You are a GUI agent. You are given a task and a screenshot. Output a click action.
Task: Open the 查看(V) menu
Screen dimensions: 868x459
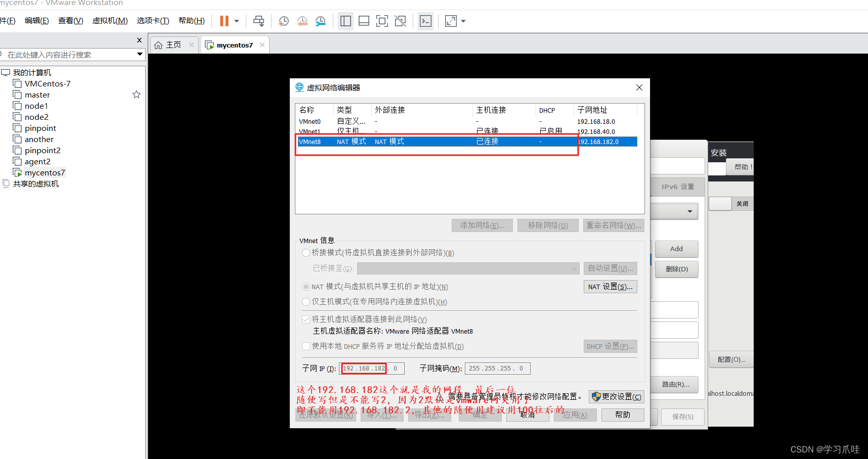coord(70,21)
